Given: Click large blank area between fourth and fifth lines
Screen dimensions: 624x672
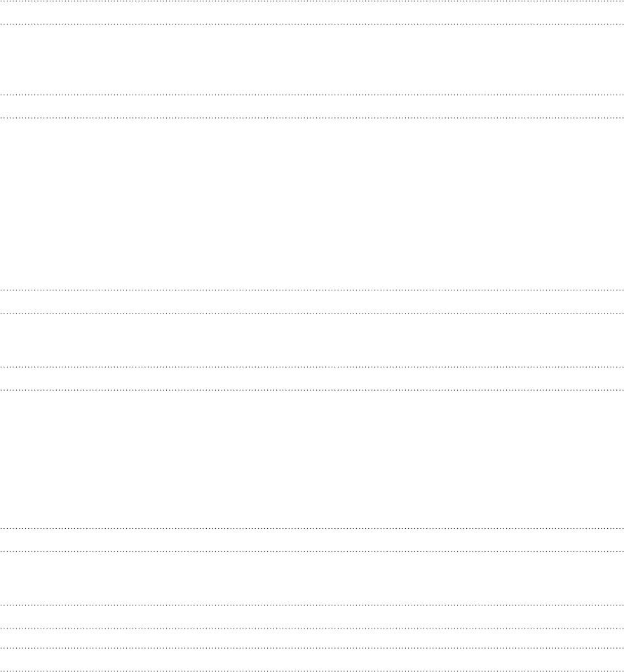Looking at the screenshot, I should click(x=312, y=203).
